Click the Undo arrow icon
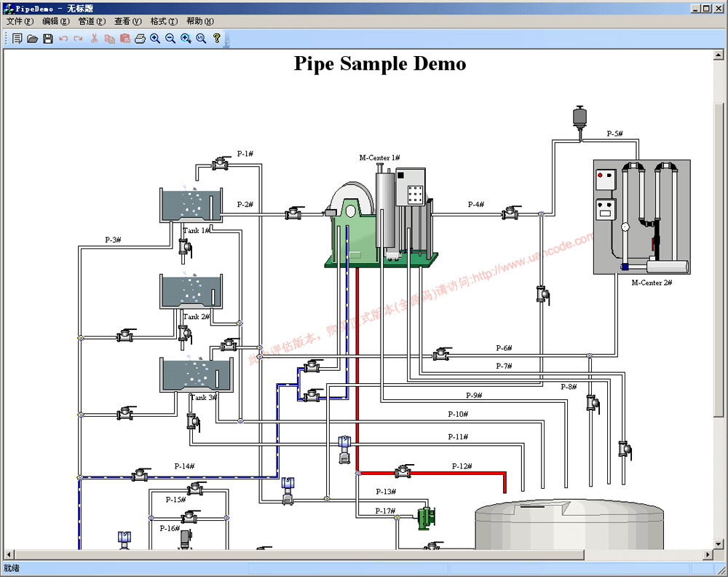 pos(63,39)
